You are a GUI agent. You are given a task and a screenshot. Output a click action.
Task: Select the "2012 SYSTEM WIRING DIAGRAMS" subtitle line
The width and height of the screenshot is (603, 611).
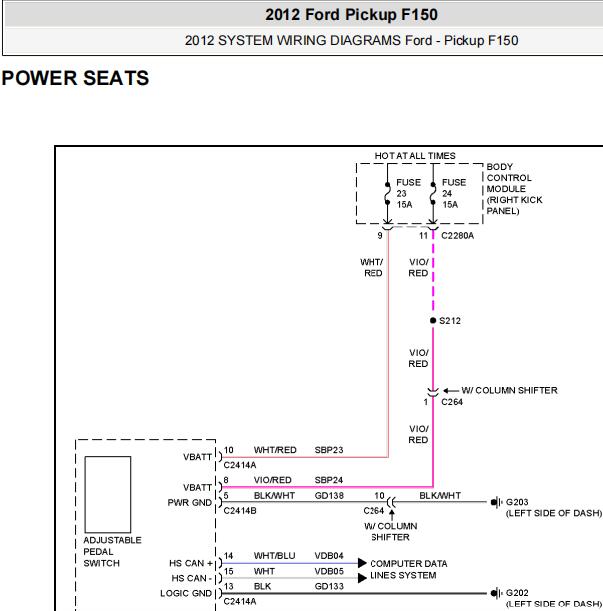(351, 41)
